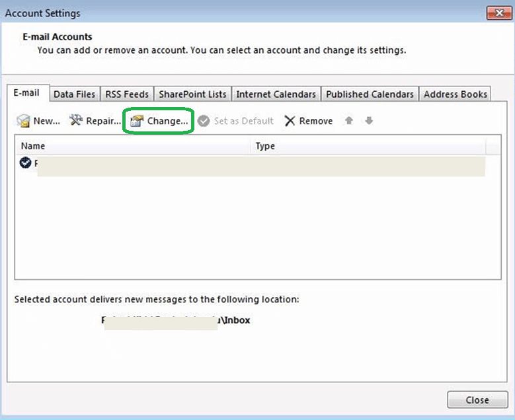The image size is (515, 420).
Task: Click the New account envelope icon
Action: 23,121
